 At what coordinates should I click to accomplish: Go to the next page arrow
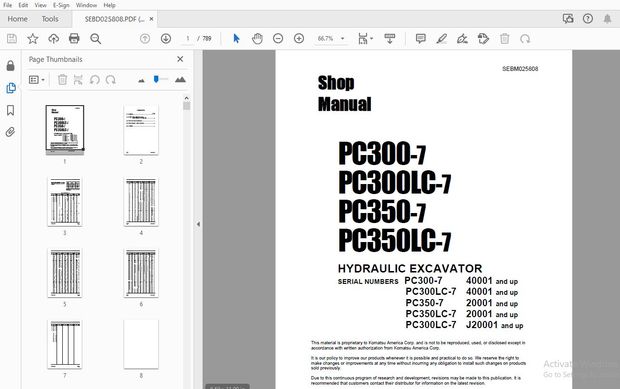click(x=166, y=38)
